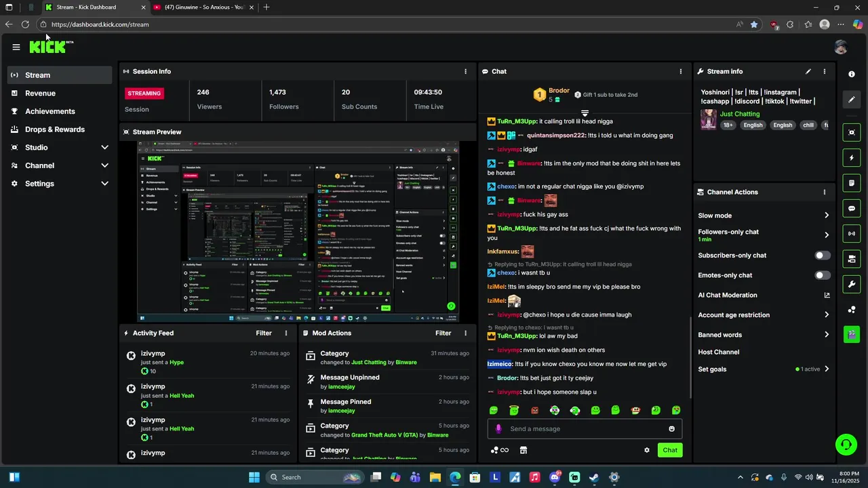Click Filter in Activity Feed

(x=264, y=333)
